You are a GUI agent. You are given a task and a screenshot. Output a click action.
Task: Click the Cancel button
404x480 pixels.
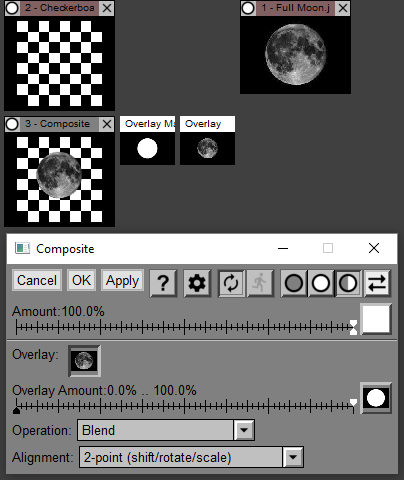[x=37, y=280]
